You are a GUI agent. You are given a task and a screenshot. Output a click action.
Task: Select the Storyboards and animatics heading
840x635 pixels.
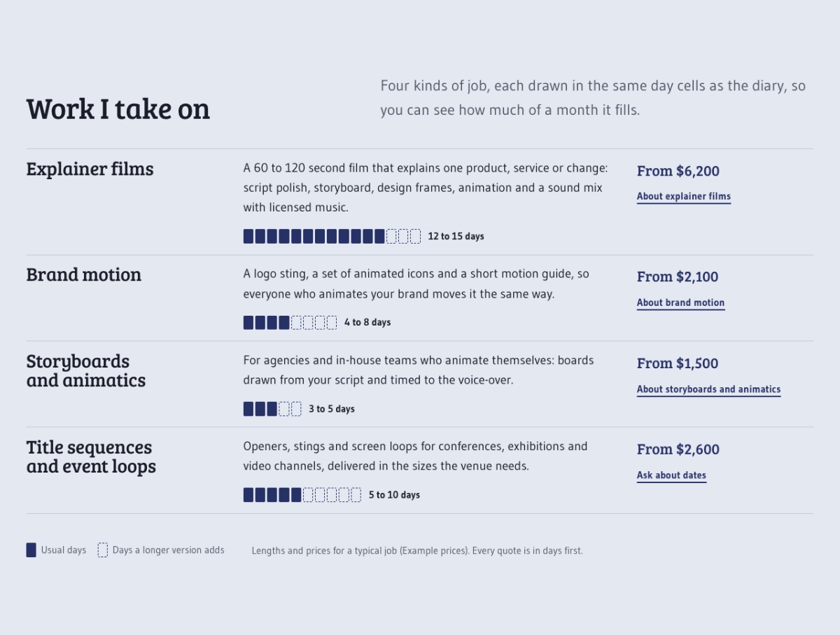(x=86, y=370)
